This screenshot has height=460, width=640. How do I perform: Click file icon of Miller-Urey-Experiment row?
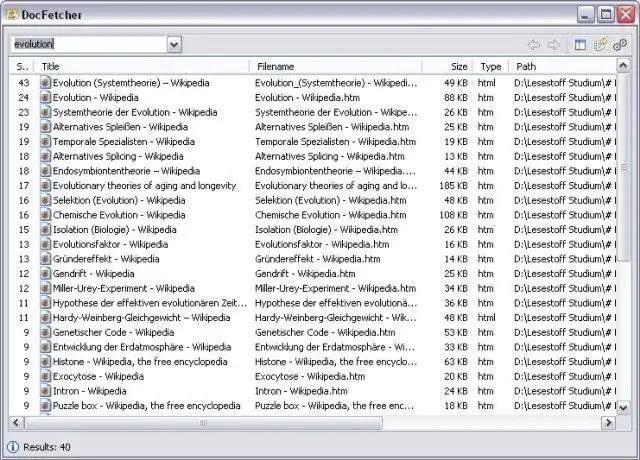(45, 289)
